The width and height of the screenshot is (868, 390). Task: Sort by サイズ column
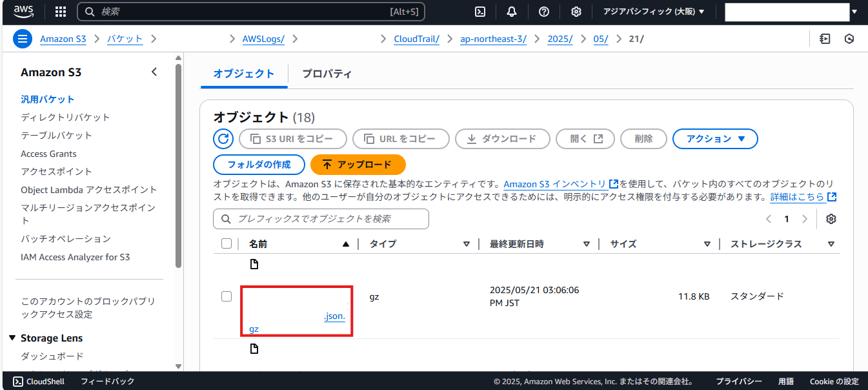707,244
